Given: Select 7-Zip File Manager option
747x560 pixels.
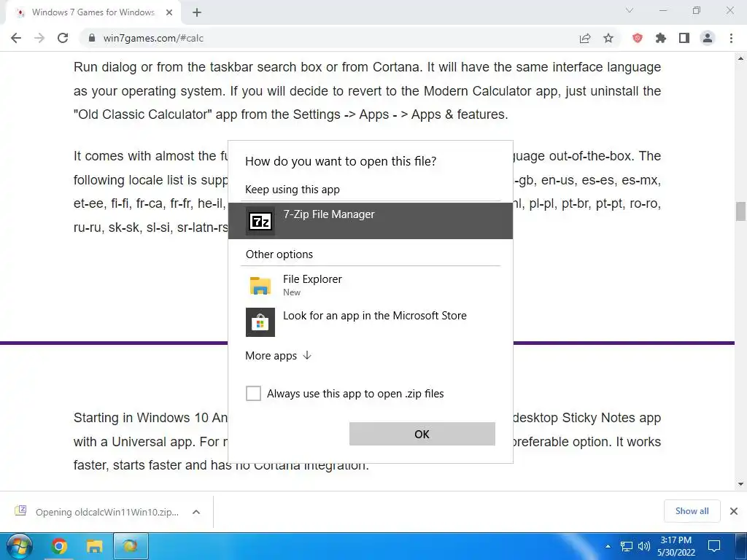Looking at the screenshot, I should pos(370,220).
